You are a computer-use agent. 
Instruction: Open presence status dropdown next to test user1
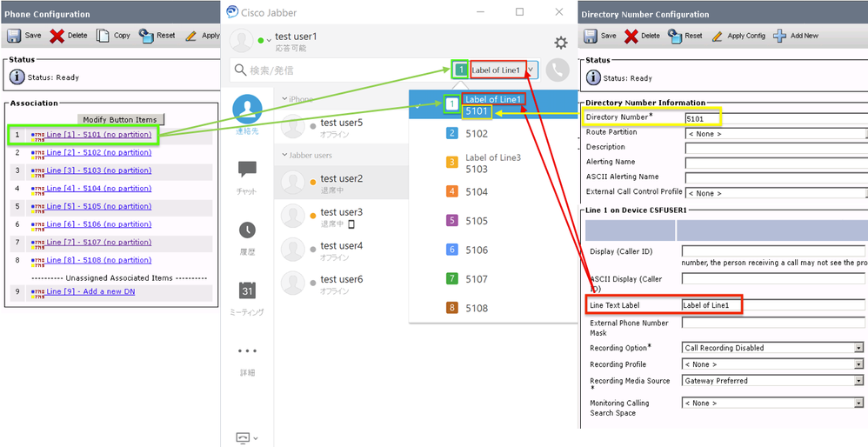click(269, 40)
